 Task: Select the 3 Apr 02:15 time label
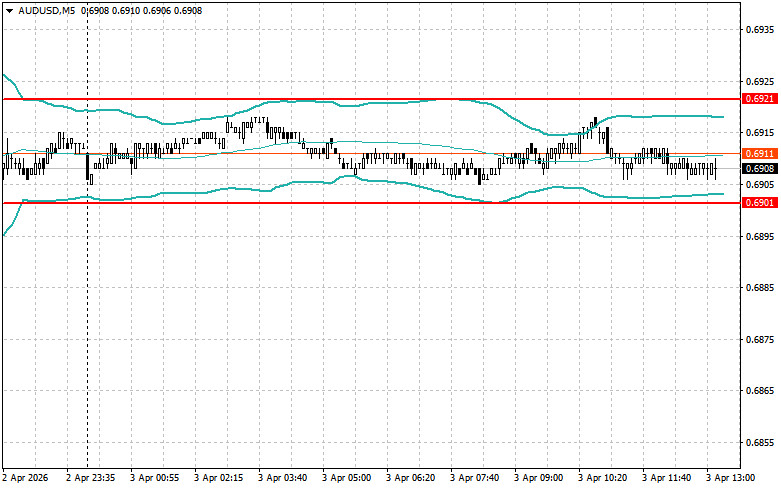219,478
